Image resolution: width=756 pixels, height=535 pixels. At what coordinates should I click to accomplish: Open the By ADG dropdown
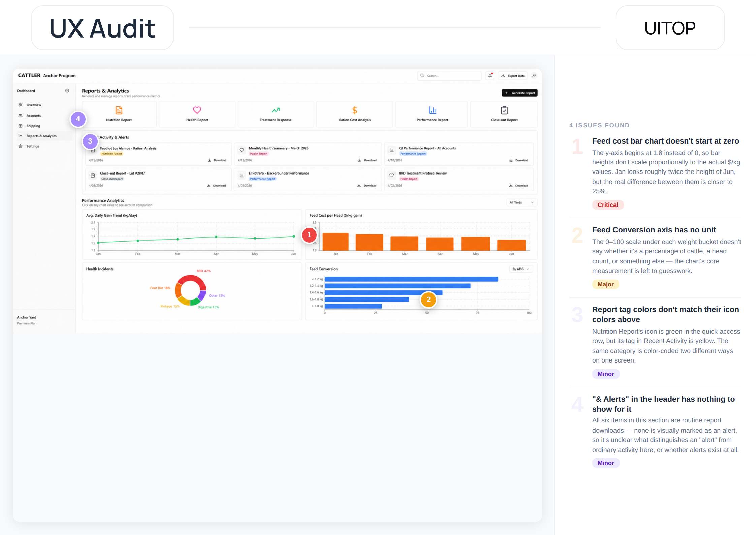click(x=521, y=269)
